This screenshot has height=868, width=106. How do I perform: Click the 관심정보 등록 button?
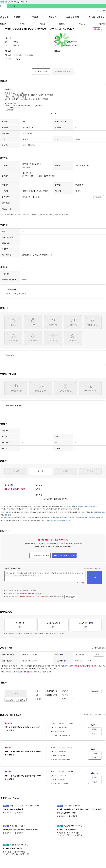(41, 71)
